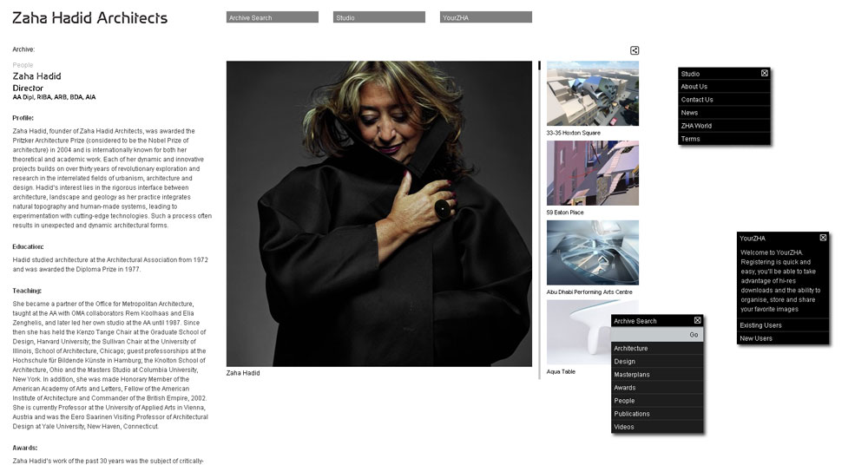Click the Go button in Archive Search
Image resolution: width=868 pixels, height=465 pixels.
coord(694,335)
